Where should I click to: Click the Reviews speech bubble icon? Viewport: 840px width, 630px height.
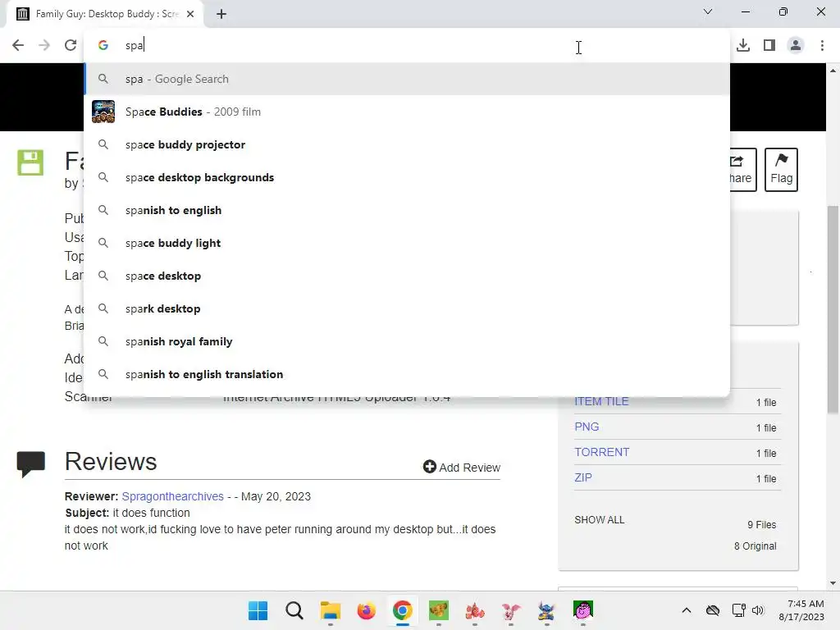(30, 464)
